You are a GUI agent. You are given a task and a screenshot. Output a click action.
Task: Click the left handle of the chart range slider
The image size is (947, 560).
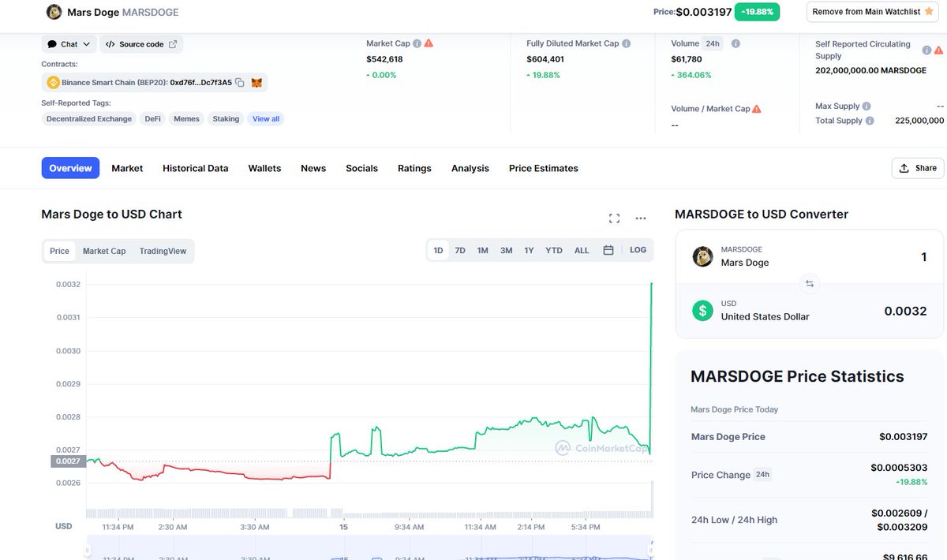coord(88,551)
